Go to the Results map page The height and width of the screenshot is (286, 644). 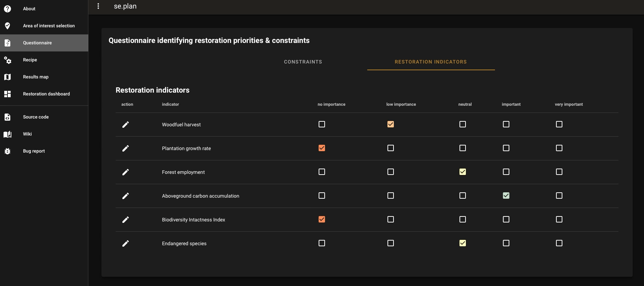[x=36, y=77]
